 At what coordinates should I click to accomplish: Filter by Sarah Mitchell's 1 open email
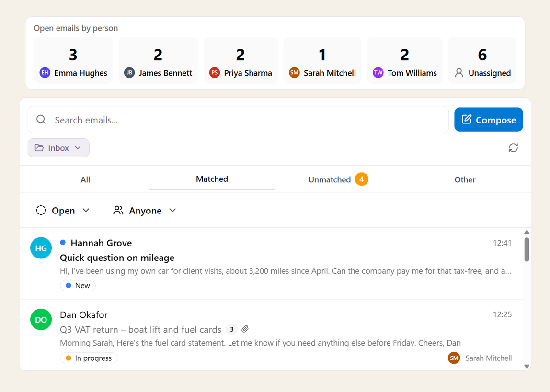coord(322,60)
